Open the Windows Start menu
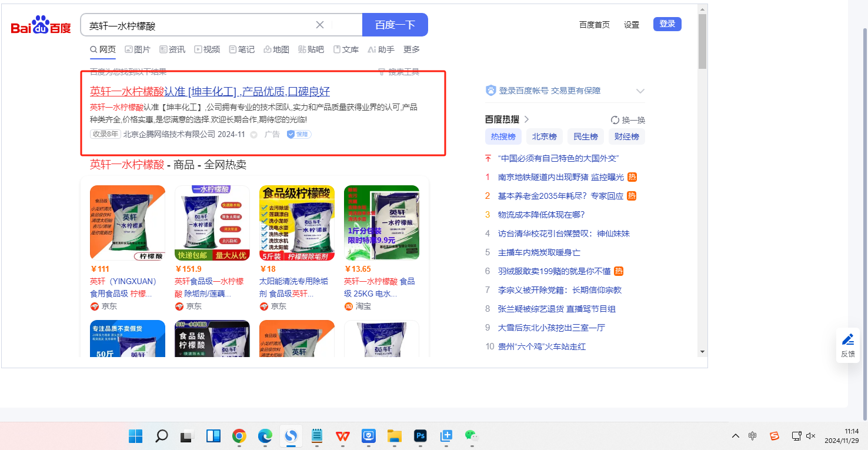 pos(136,436)
